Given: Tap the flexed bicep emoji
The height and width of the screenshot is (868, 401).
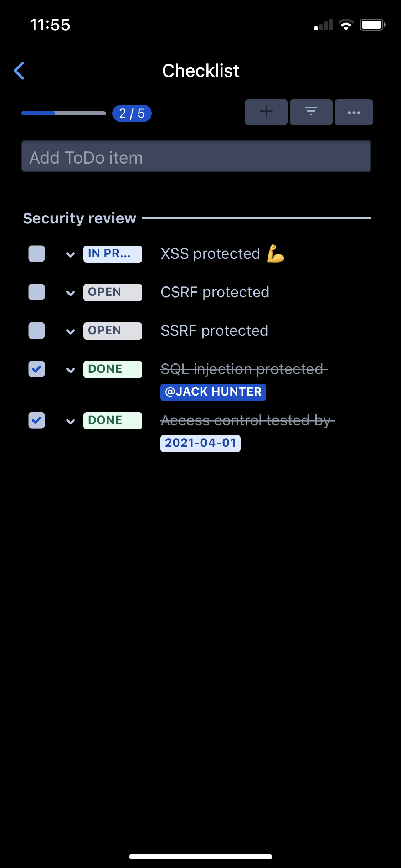Looking at the screenshot, I should [276, 253].
